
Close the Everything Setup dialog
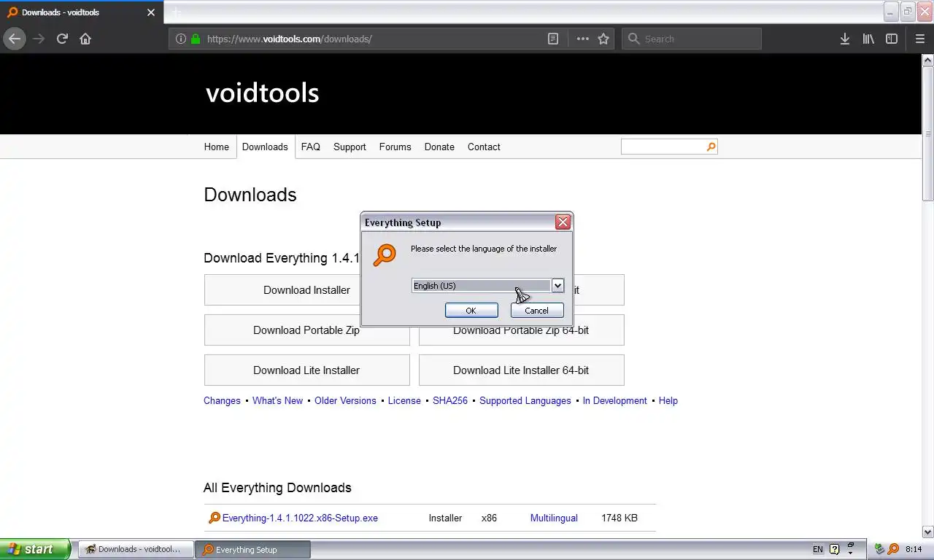pos(563,222)
